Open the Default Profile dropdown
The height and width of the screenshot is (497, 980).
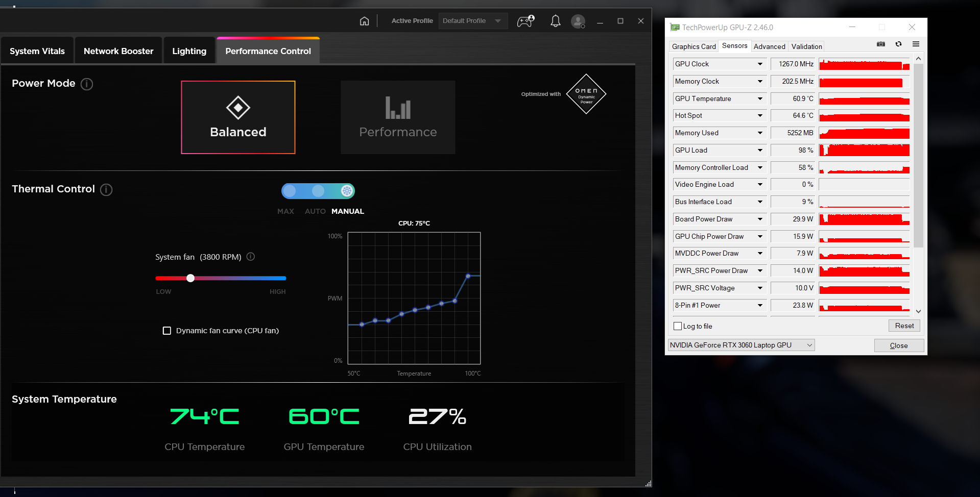click(x=472, y=21)
